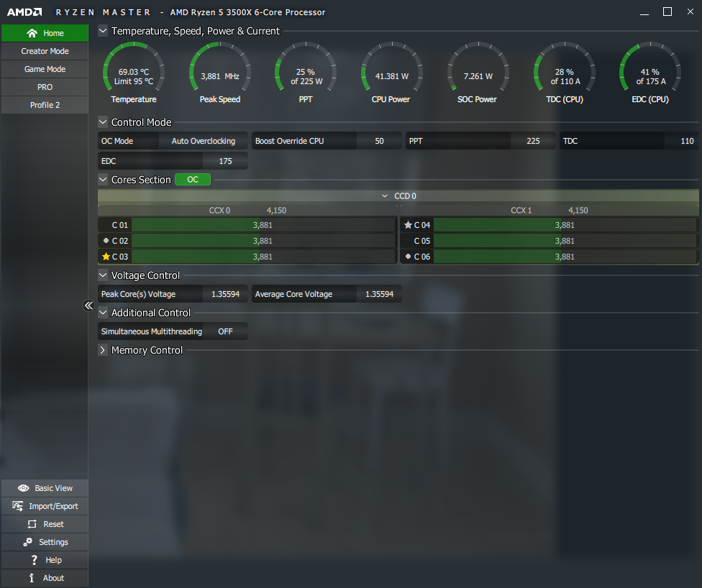The width and height of the screenshot is (702, 588).
Task: Open the Home tab
Action: 45,33
